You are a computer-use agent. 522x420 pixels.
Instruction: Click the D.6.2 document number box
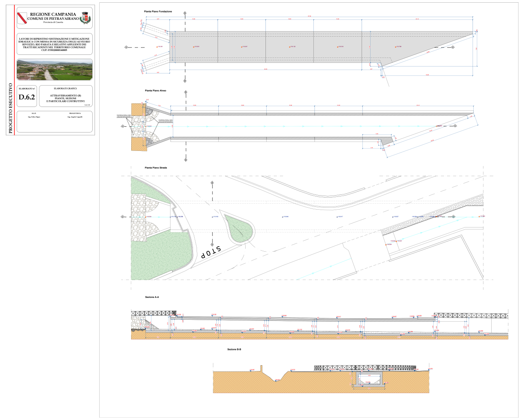pyautogui.click(x=27, y=97)
